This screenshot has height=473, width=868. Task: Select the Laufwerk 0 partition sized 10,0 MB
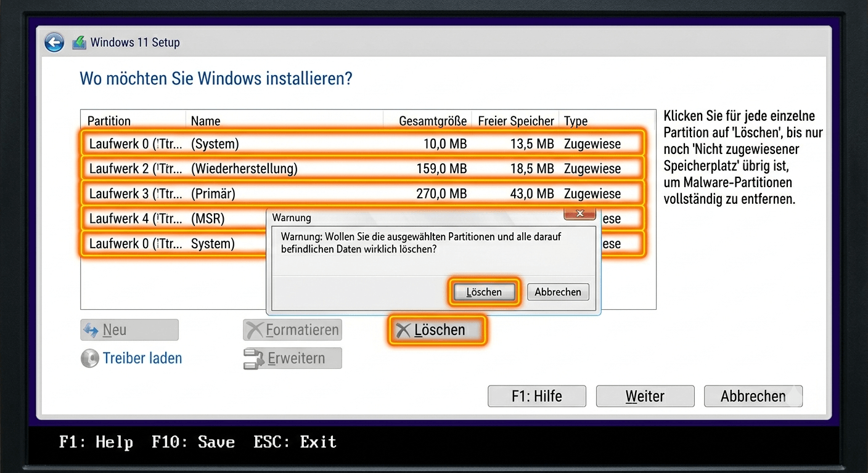363,144
